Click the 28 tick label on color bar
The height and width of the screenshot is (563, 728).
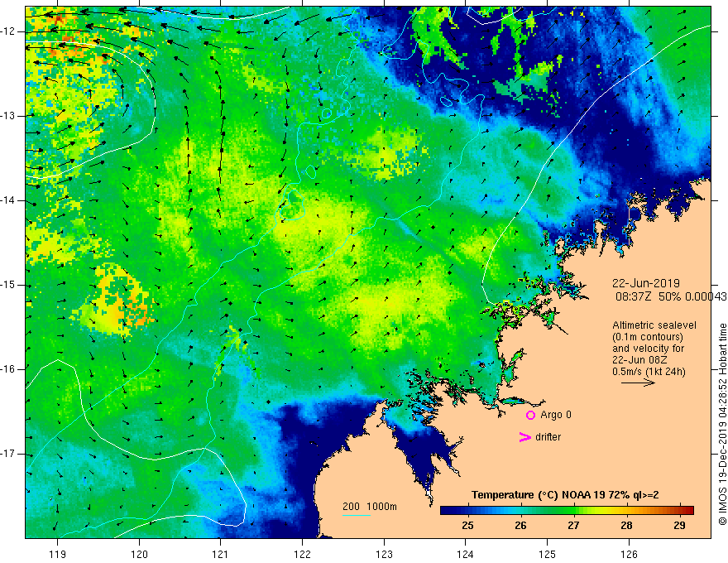tap(626, 526)
